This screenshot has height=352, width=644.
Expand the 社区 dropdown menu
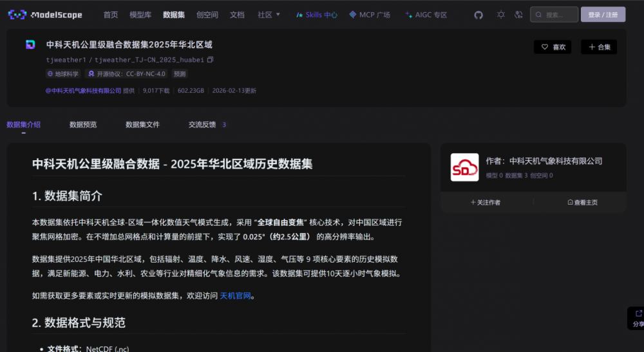pos(269,15)
